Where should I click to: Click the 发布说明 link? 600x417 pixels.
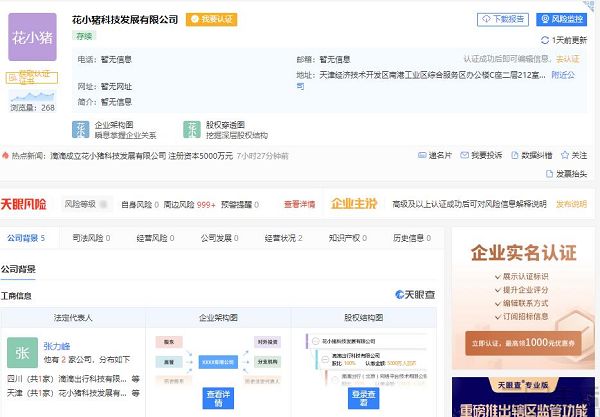571,204
